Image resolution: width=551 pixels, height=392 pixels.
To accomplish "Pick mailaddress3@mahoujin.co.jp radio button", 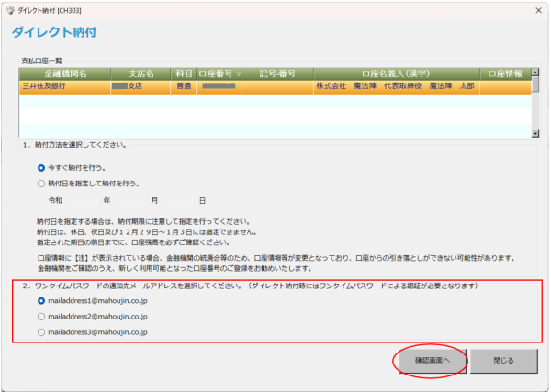I will (x=41, y=331).
